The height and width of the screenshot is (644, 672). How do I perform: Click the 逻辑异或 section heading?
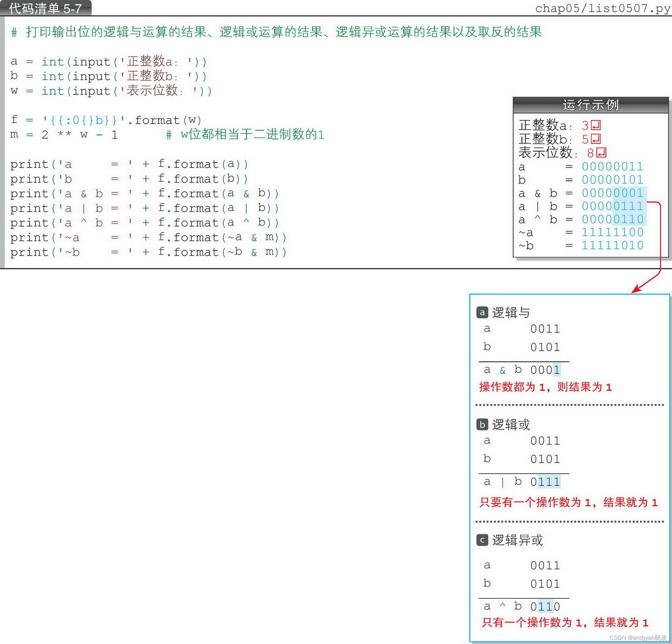coord(517,540)
